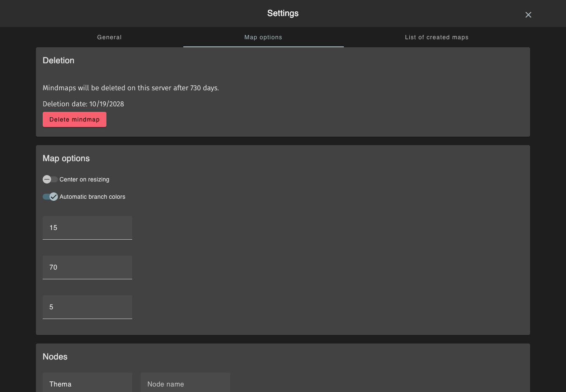Click the Deletion date 10/19/2028 text

click(x=83, y=104)
